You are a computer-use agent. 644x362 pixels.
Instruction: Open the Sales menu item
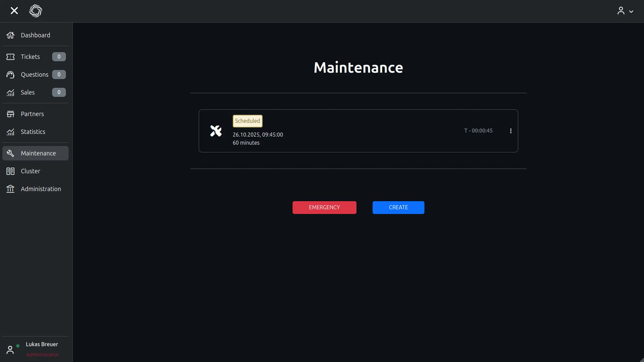pyautogui.click(x=28, y=93)
